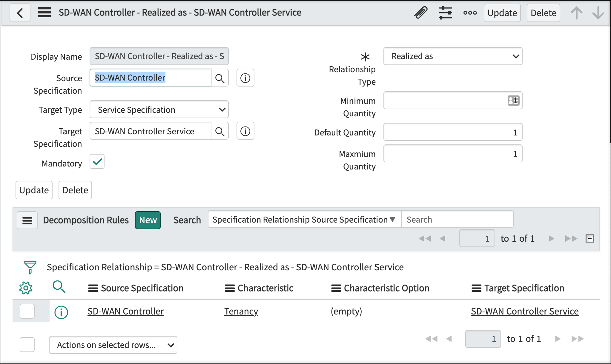Click the Delete button in the header
Screen dimensions: 611x364
pos(543,13)
